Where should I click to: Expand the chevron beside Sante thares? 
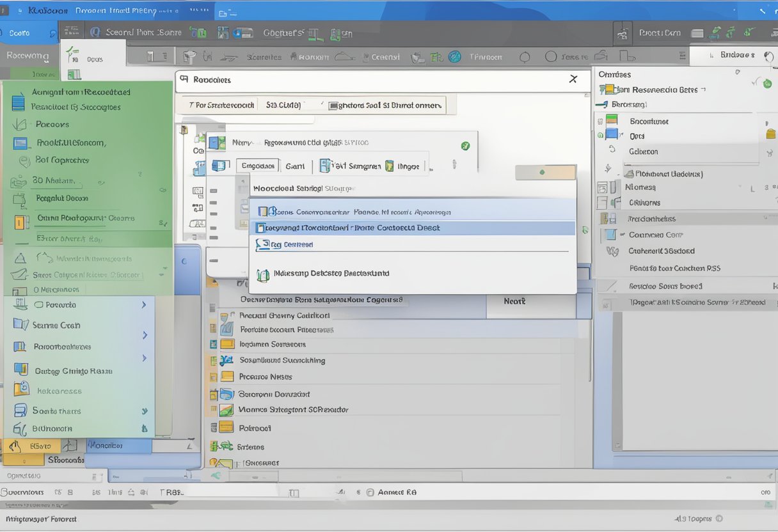(145, 411)
